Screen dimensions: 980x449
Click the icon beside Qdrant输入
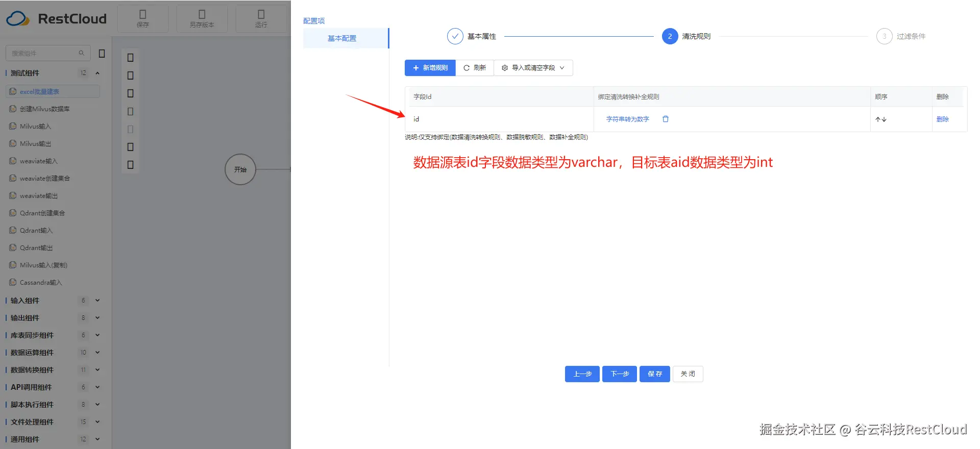pyautogui.click(x=13, y=230)
